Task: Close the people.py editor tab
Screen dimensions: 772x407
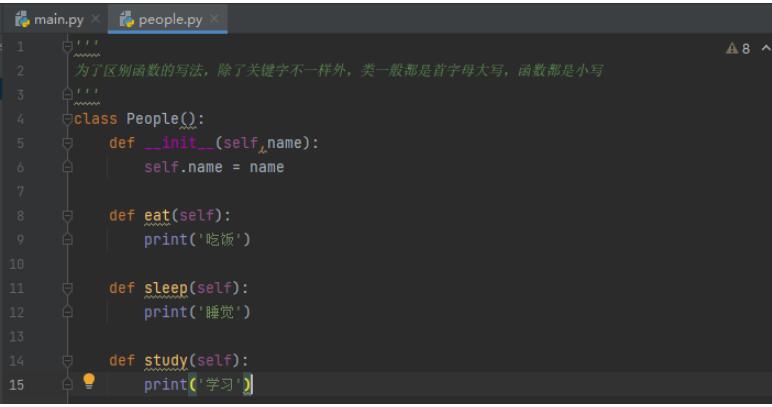Action: click(x=215, y=20)
